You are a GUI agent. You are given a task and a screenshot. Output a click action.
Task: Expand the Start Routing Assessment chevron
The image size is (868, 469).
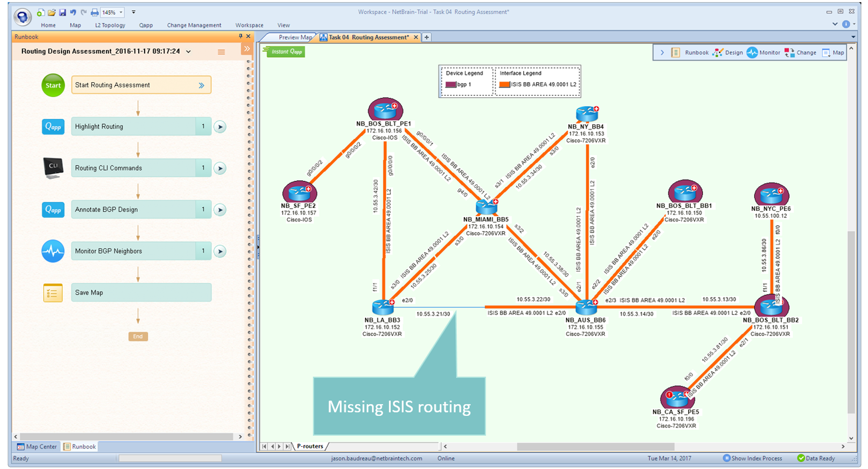point(202,85)
